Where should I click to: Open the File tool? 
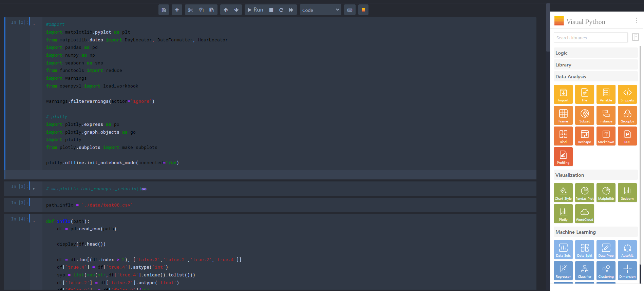[x=585, y=94]
